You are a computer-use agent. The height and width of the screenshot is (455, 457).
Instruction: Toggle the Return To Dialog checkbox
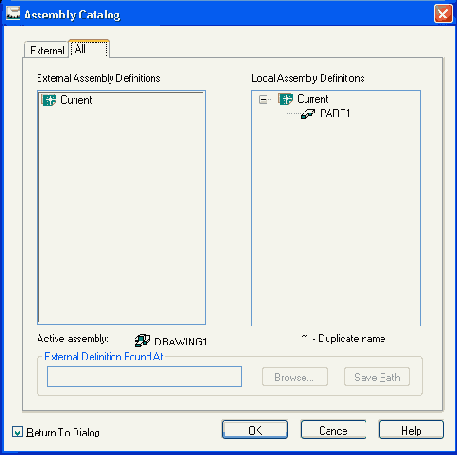17,432
